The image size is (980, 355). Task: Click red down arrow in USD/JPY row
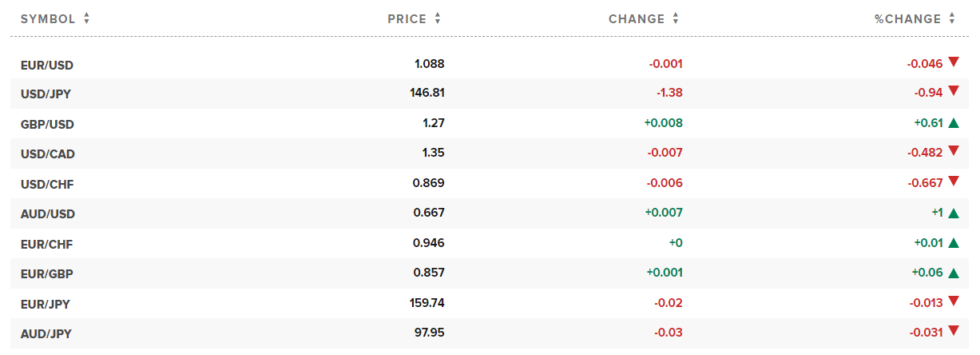pos(953,93)
